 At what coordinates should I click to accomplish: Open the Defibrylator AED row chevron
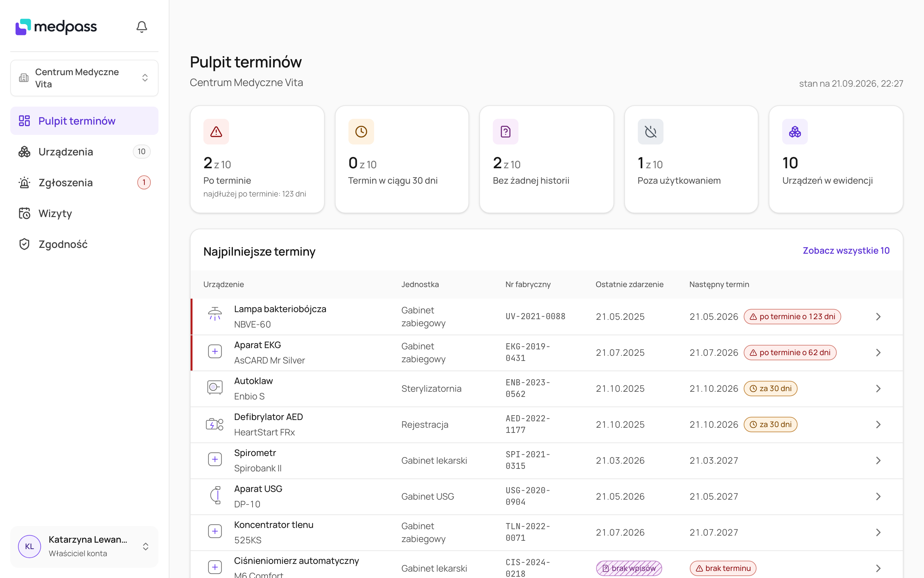[878, 424]
